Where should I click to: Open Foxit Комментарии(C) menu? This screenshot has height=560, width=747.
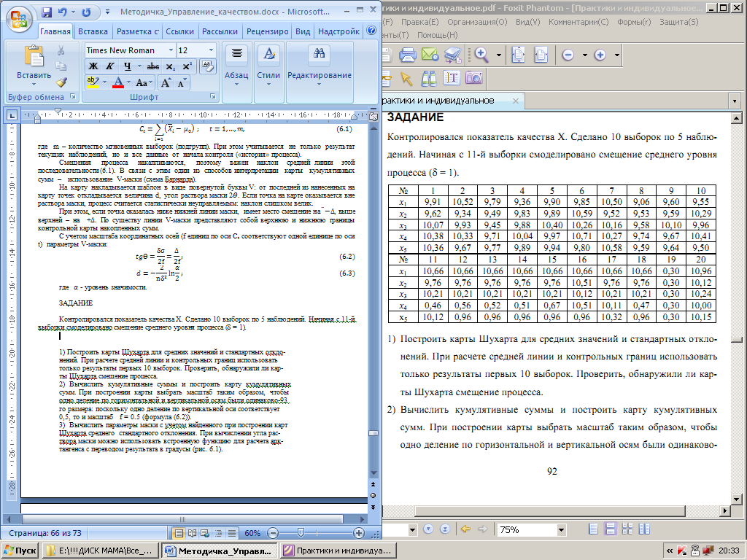578,22
